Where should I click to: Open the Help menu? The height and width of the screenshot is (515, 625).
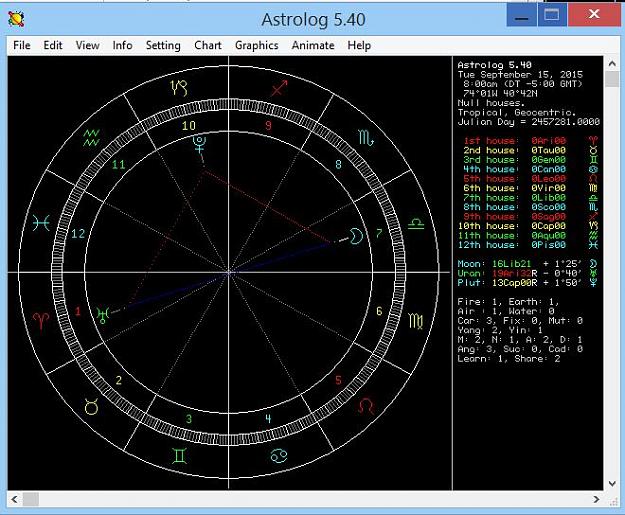359,45
